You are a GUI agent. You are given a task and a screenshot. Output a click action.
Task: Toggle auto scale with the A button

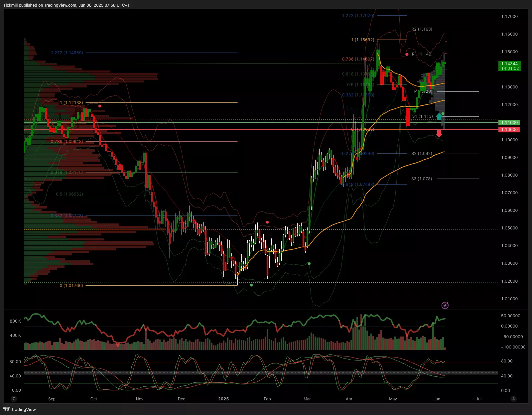click(513, 399)
